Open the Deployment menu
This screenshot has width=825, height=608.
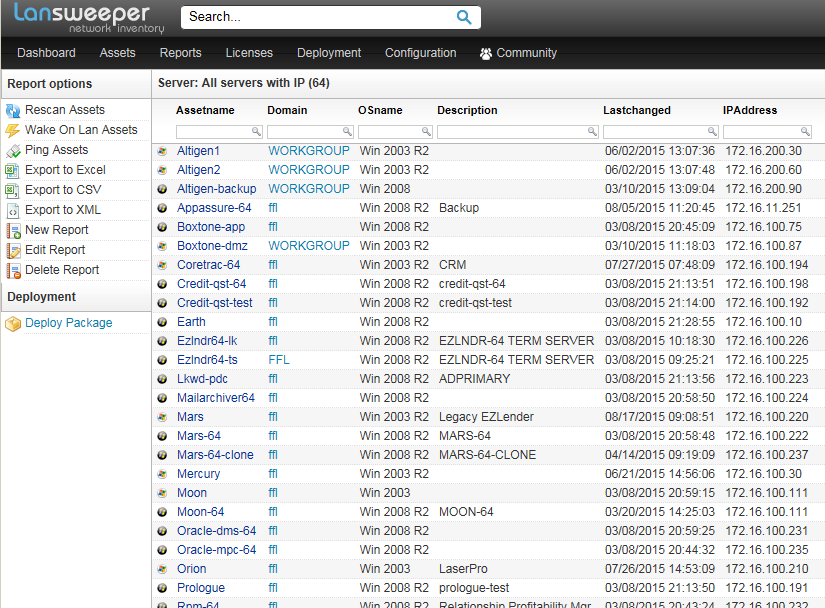click(x=329, y=53)
